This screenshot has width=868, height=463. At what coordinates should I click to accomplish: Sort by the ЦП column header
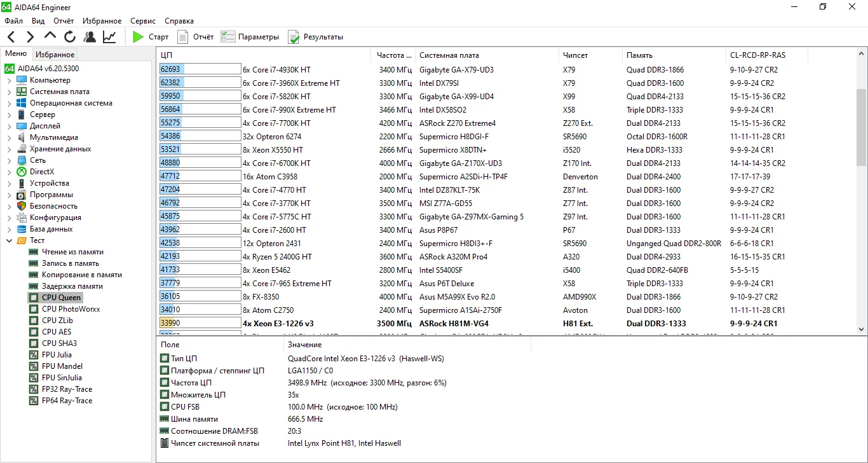coord(264,55)
